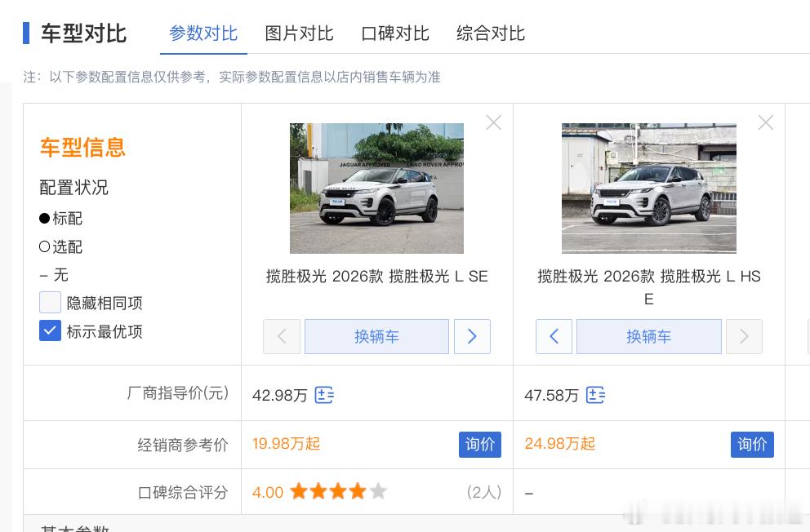The image size is (810, 532).
Task: Click 换辆车 for the L SE model
Action: pos(376,336)
